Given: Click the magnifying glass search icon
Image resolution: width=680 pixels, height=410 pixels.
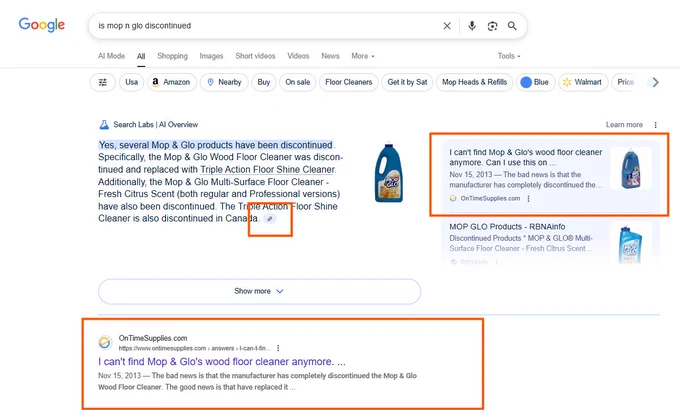Looking at the screenshot, I should (512, 26).
